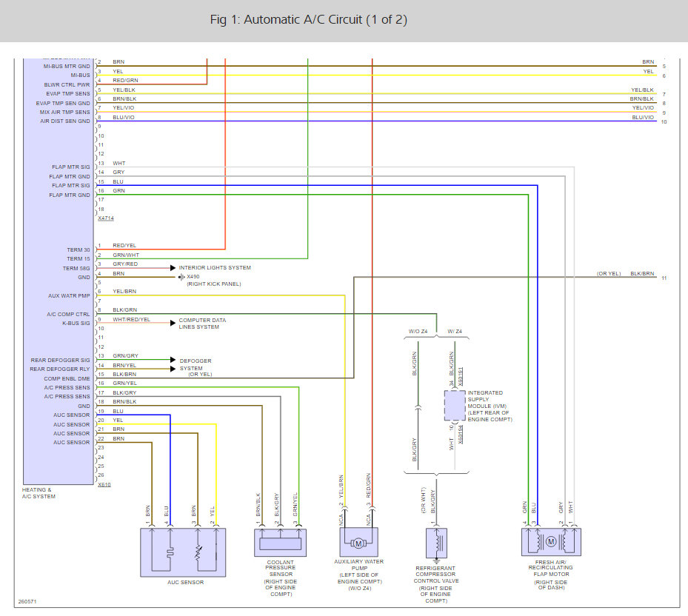Click the 'BRN/YEL' wire label at pin 14
This screenshot has width=688, height=616.
(124, 366)
